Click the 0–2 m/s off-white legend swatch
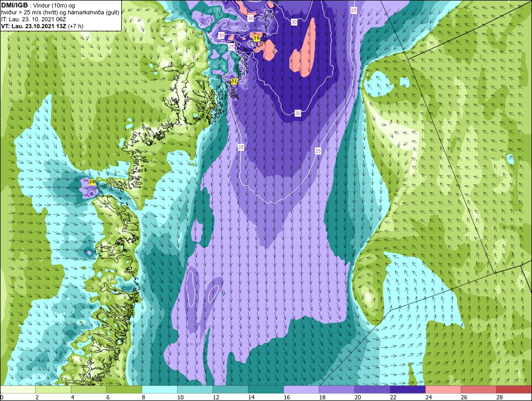Viewport: 532px width, 401px height. 18,389
